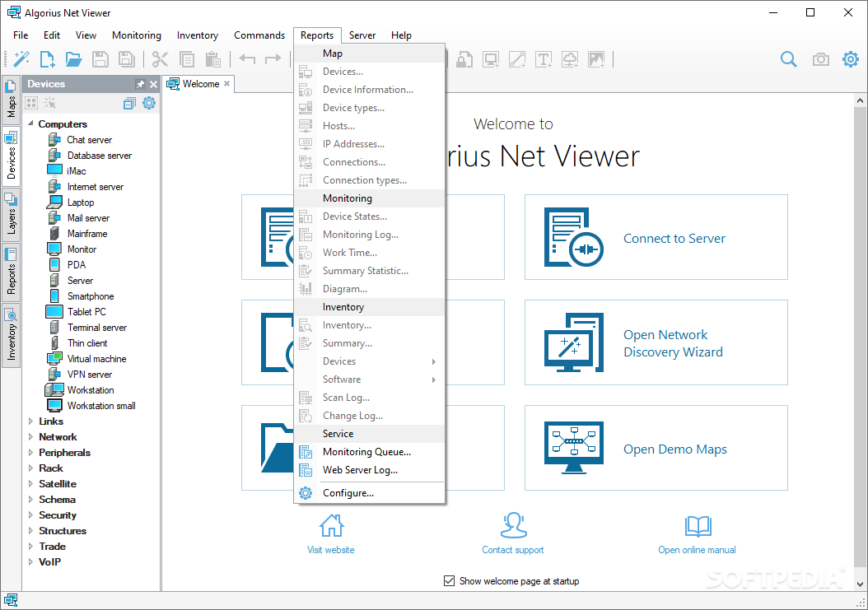Uncheck Show welcome page at startup

tap(449, 580)
